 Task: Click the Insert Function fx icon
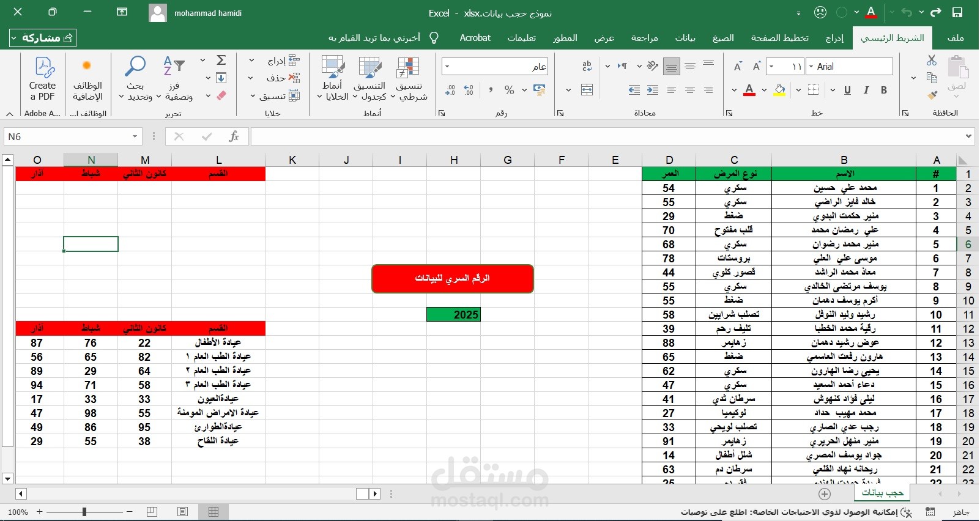click(233, 136)
